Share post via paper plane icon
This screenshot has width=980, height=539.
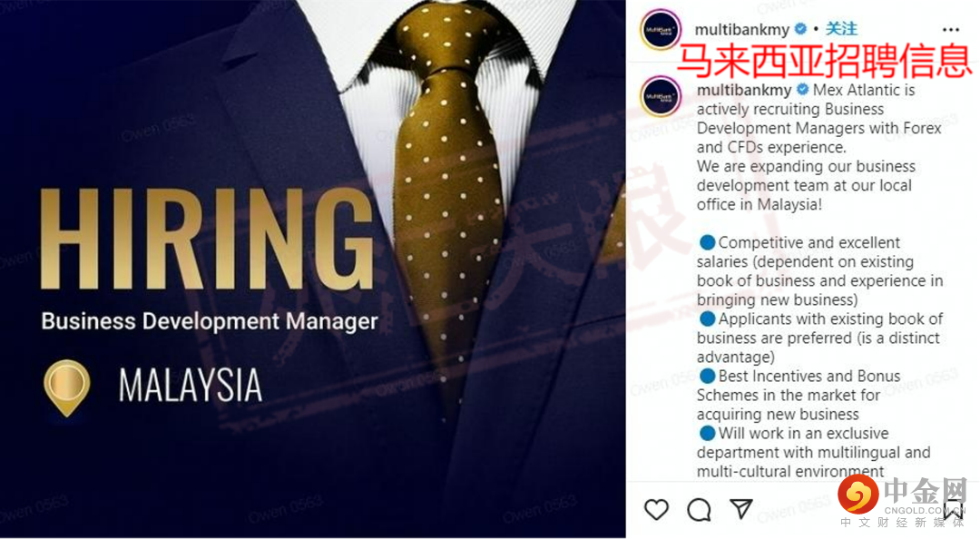(741, 509)
